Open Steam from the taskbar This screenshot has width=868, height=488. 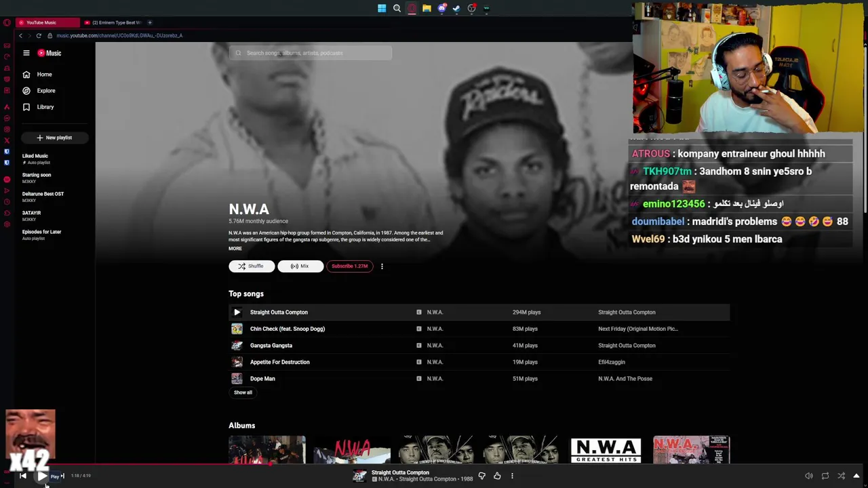(x=456, y=8)
